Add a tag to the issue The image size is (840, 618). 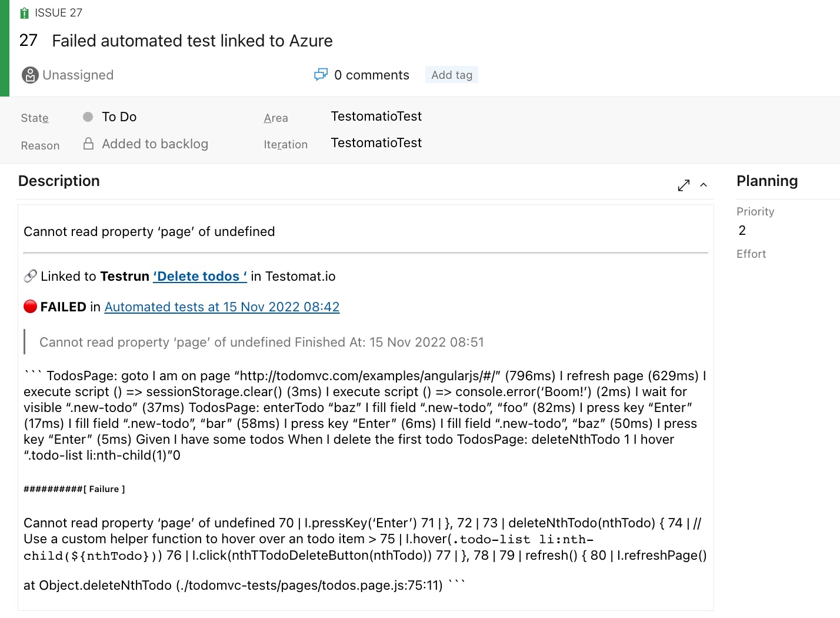[452, 75]
